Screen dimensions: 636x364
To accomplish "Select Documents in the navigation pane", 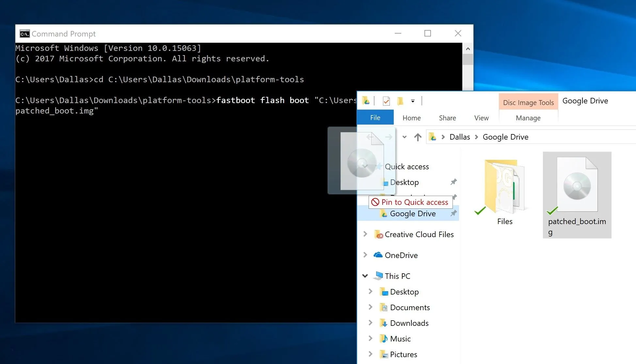I will [x=410, y=308].
